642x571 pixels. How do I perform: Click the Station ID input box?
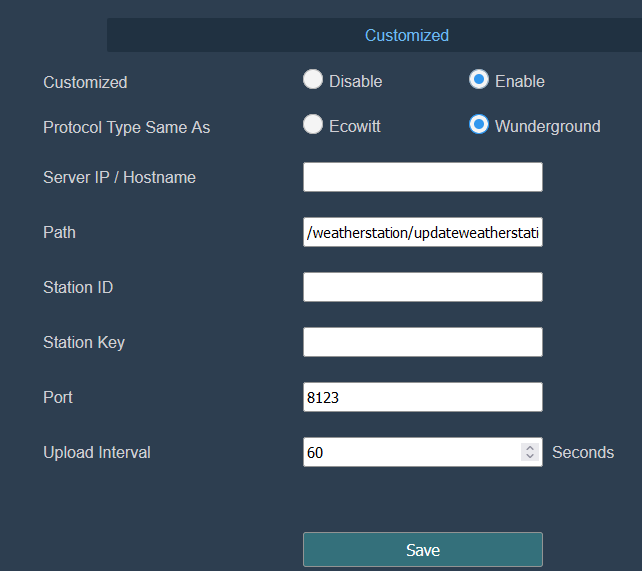tap(422, 287)
